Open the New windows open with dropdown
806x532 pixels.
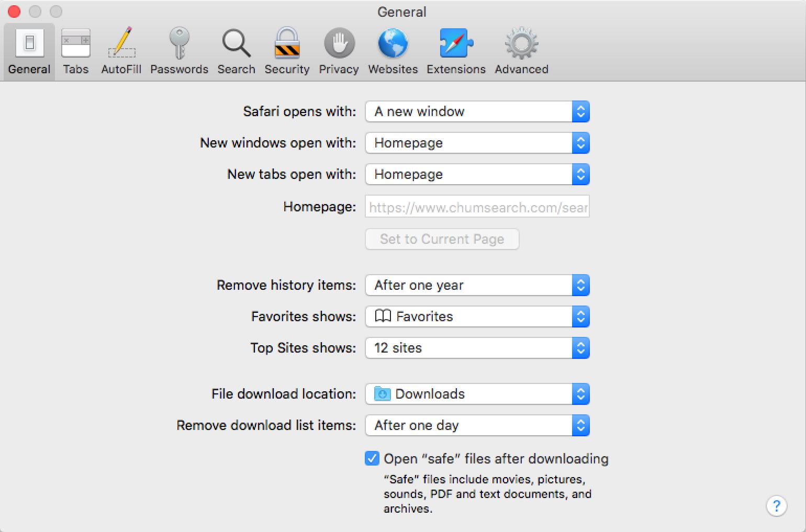[477, 143]
